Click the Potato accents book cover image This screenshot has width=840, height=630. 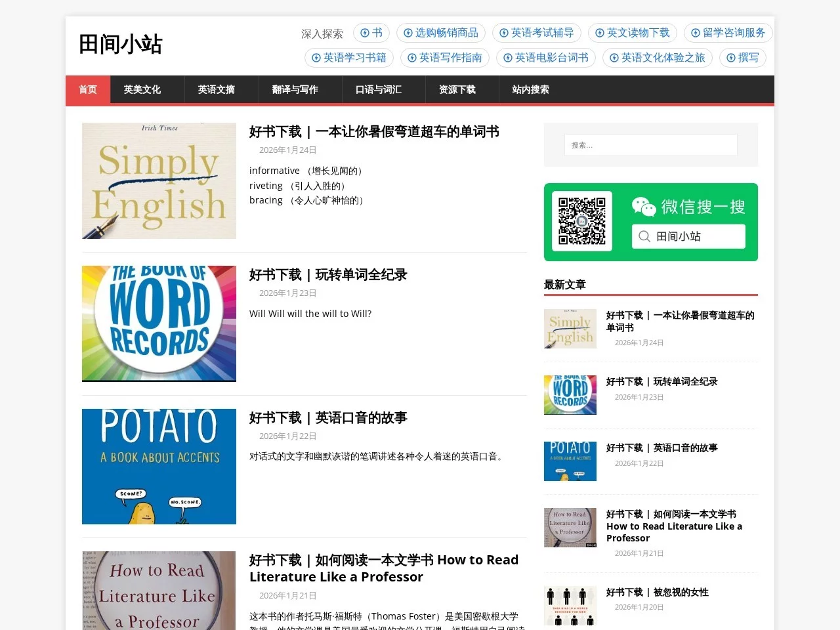(x=159, y=466)
